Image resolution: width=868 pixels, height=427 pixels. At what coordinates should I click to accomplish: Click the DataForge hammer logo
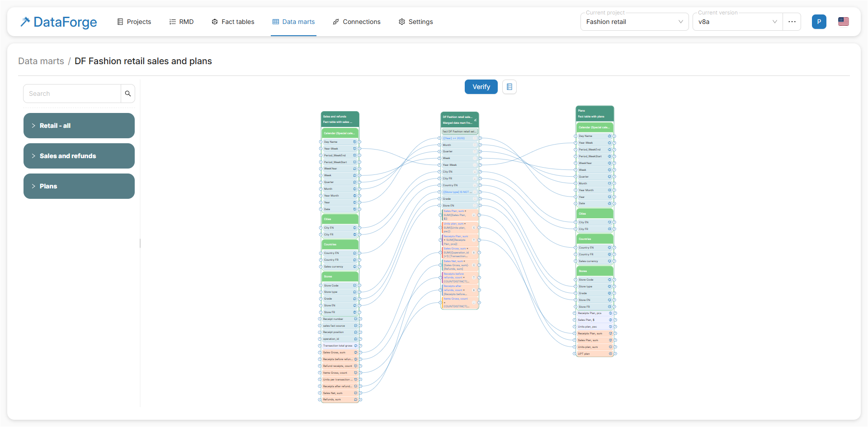point(25,22)
